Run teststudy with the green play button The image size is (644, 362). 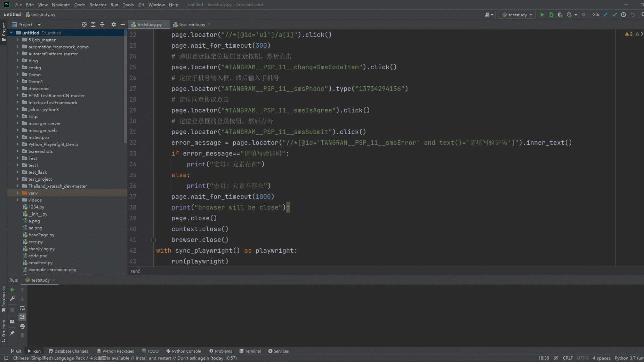click(542, 15)
